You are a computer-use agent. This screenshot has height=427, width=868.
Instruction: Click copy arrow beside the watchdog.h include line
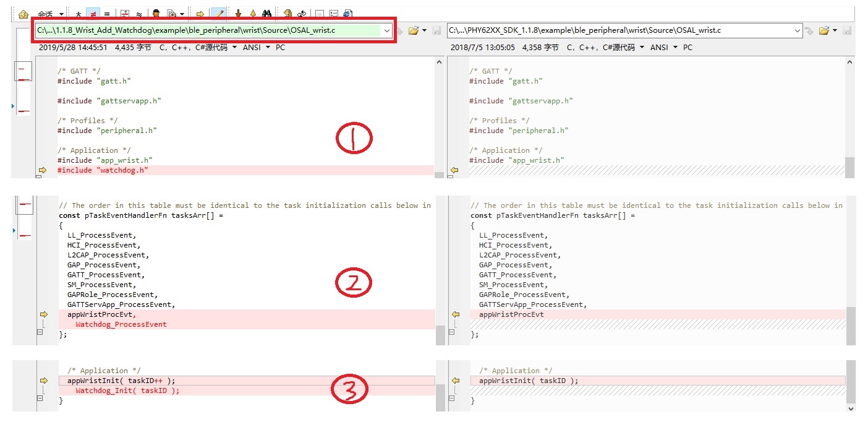pyautogui.click(x=43, y=170)
